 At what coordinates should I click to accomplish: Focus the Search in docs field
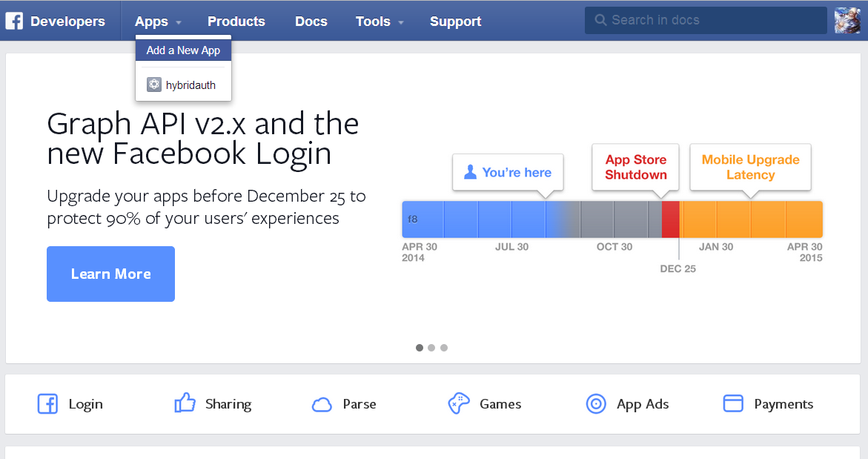[x=712, y=21]
